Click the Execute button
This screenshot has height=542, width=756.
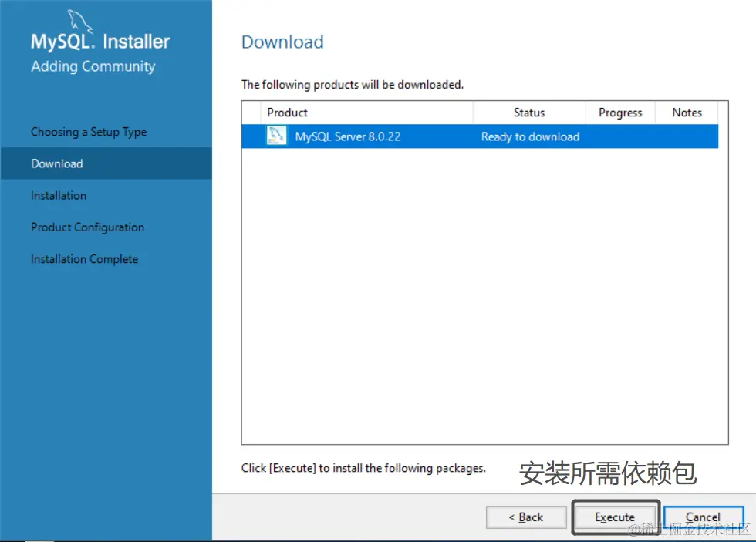pos(615,517)
